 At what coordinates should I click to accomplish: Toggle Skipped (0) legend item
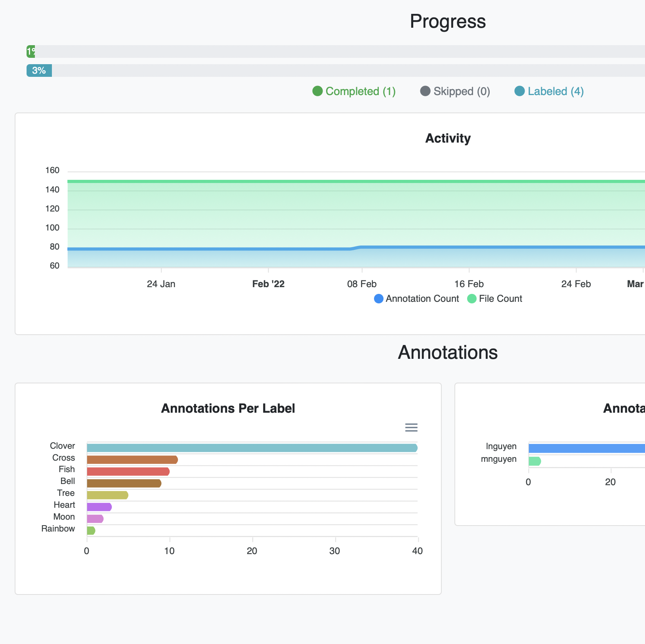(x=455, y=91)
